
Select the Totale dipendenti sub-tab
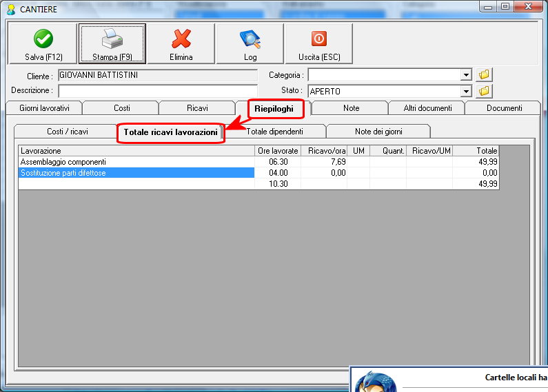click(275, 132)
